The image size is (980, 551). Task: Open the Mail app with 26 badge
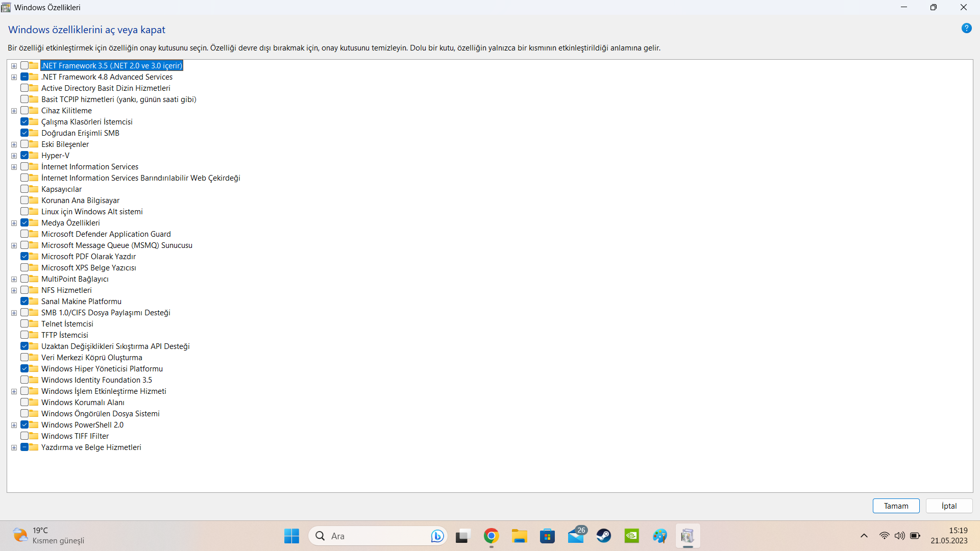(x=576, y=536)
